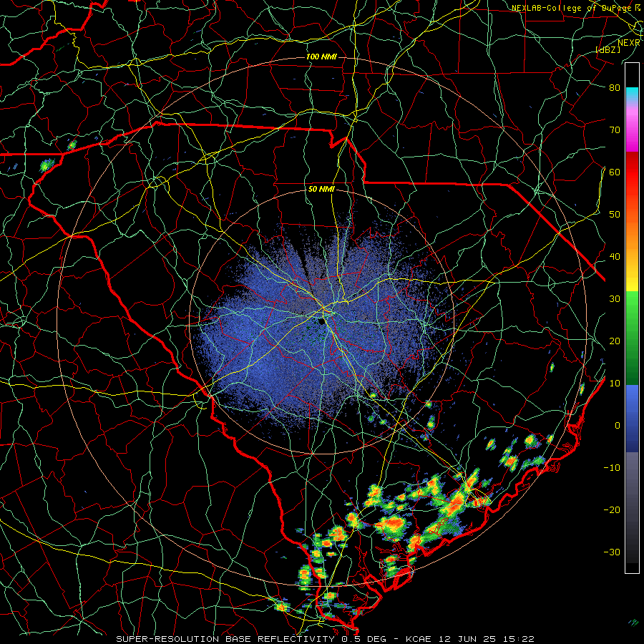Click the 40 value on the dBZ scale
The image size is (644, 644).
(615, 257)
